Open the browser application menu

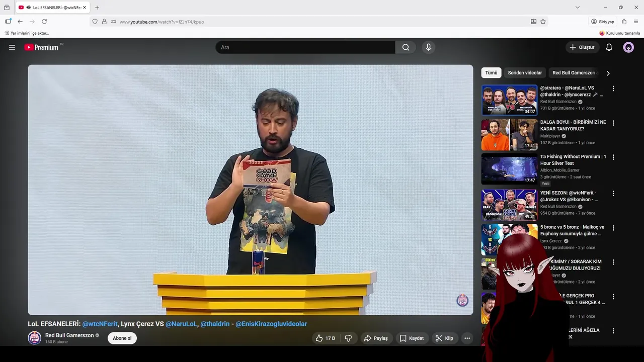(x=636, y=22)
